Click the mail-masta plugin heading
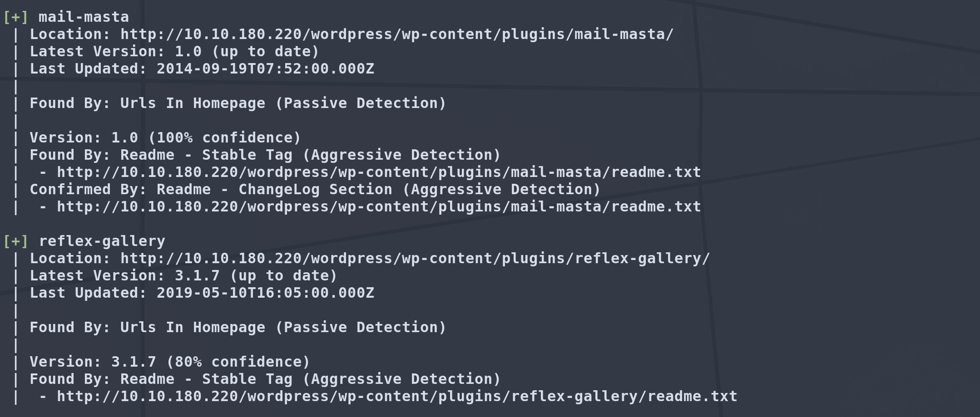Image resolution: width=980 pixels, height=417 pixels. (84, 17)
